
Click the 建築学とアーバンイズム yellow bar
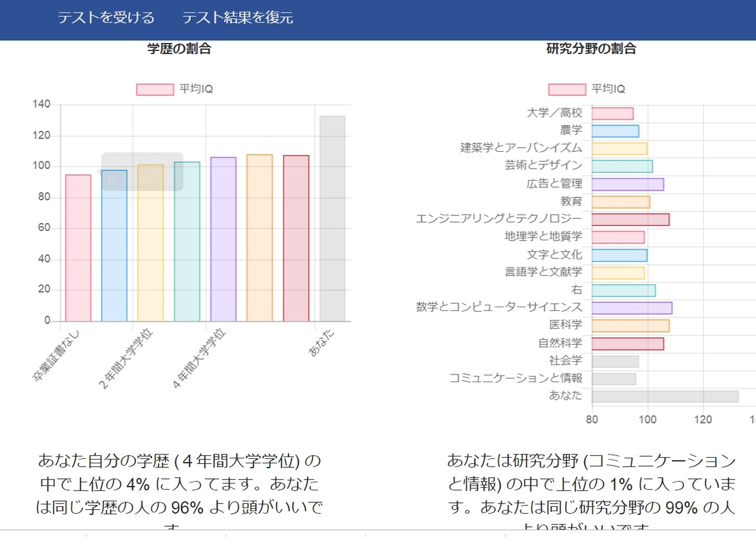click(620, 149)
